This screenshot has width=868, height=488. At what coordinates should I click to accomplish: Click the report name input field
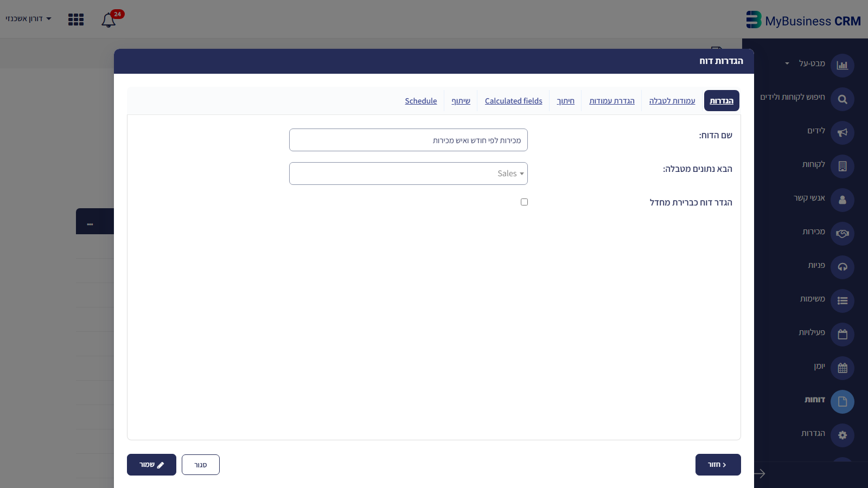[409, 140]
